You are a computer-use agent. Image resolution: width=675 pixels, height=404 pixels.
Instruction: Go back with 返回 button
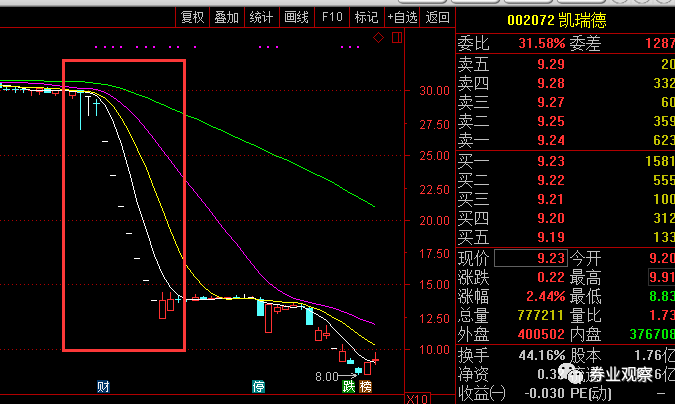click(x=437, y=17)
